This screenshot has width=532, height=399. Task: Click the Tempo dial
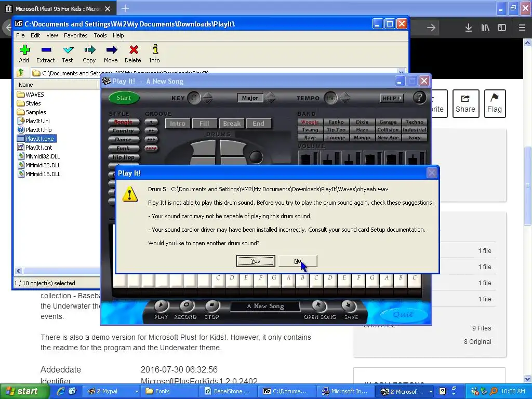(x=330, y=98)
